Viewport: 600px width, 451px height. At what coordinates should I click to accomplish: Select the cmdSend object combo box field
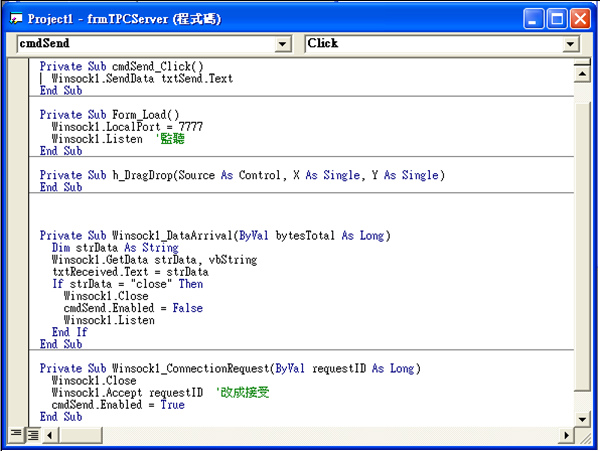click(x=154, y=44)
